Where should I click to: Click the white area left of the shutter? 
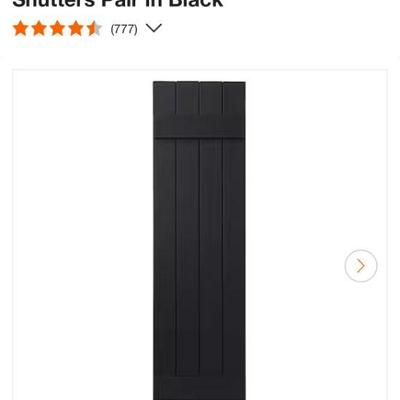pos(83,233)
